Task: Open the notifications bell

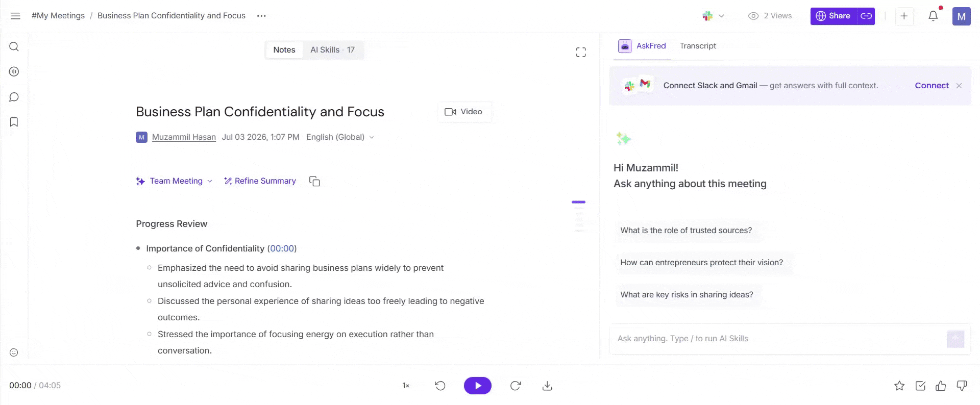Action: [933, 16]
